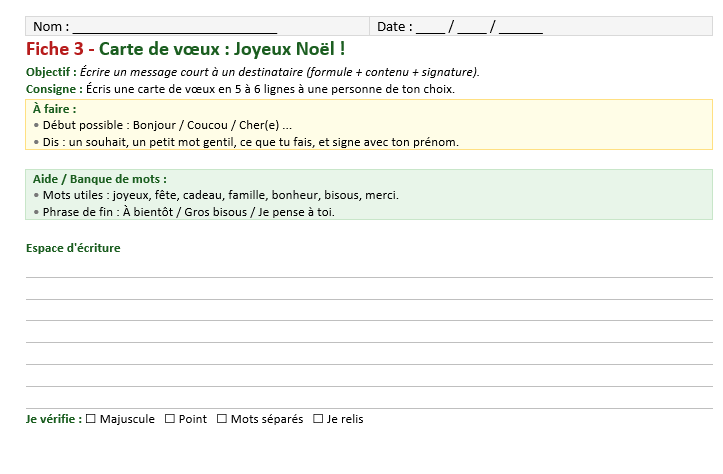This screenshot has width=723, height=474.
Task: Click the Aide / Banque de mots heading
Action: click(99, 179)
